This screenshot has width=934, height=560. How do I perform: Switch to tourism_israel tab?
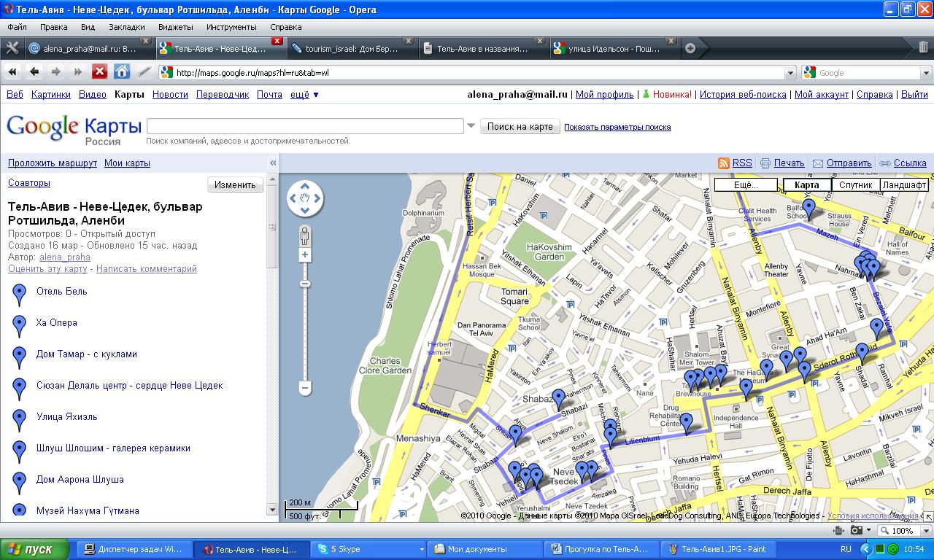coord(351,49)
